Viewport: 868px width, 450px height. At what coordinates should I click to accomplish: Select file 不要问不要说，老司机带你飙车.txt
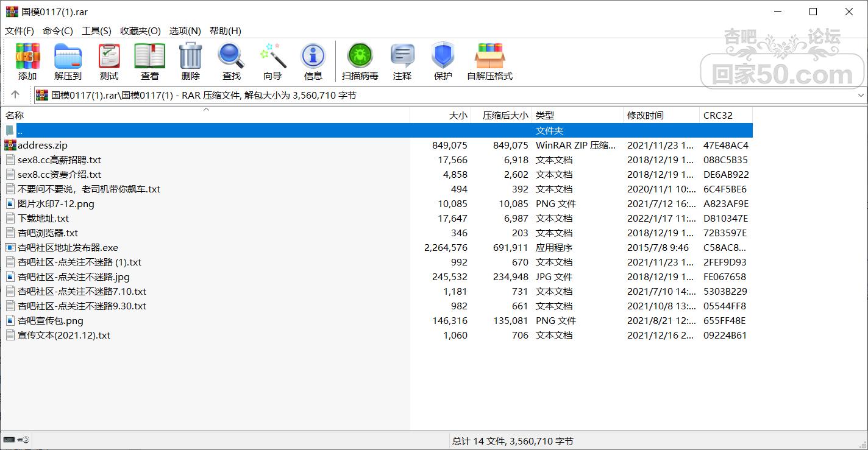click(89, 189)
